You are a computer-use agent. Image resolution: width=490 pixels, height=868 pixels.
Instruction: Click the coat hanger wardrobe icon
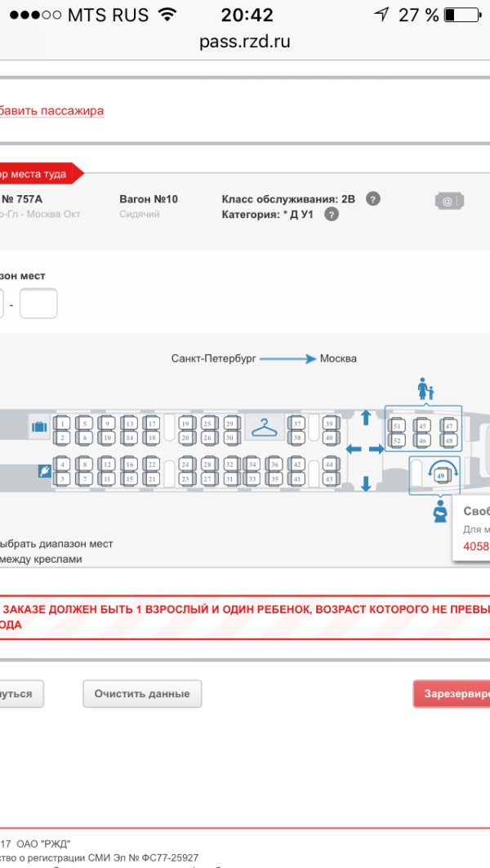pos(265,427)
